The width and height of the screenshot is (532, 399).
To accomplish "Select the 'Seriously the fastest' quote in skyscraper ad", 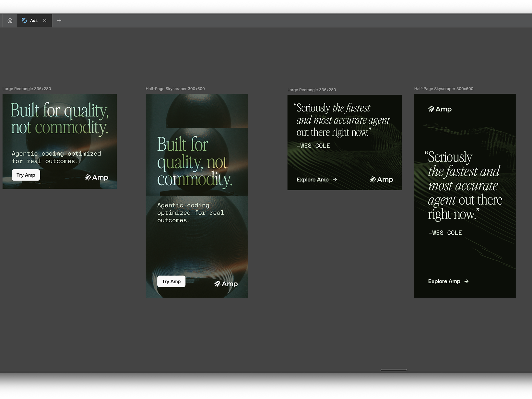I will pyautogui.click(x=464, y=186).
